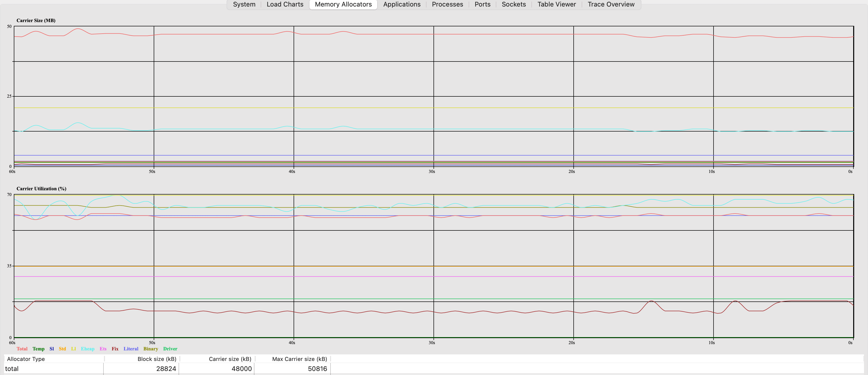Screen dimensions: 868x375
Task: View the Sockets tab
Action: (x=514, y=4)
